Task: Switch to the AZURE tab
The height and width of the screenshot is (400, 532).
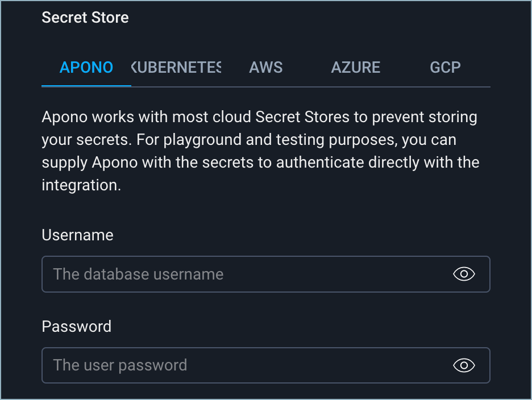Action: click(356, 68)
